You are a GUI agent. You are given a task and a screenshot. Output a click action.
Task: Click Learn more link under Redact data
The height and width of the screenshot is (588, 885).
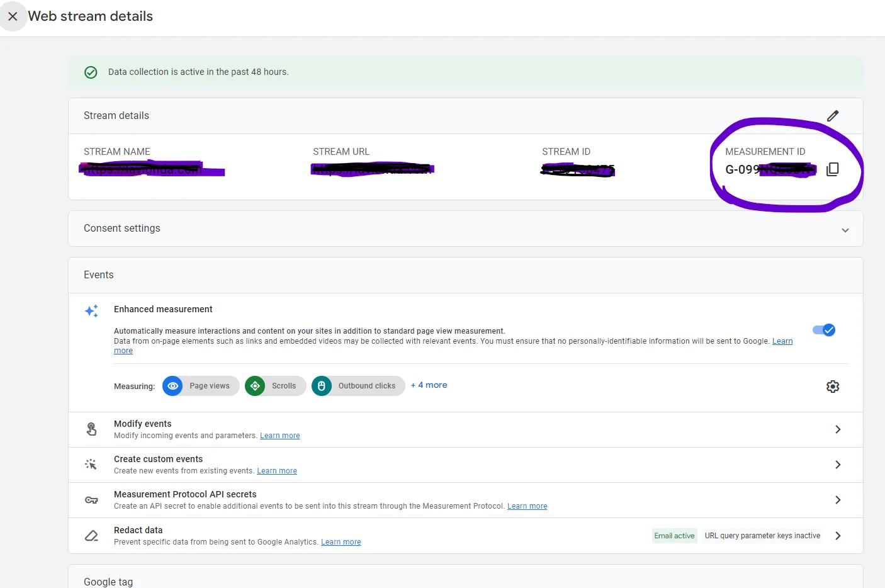(341, 542)
